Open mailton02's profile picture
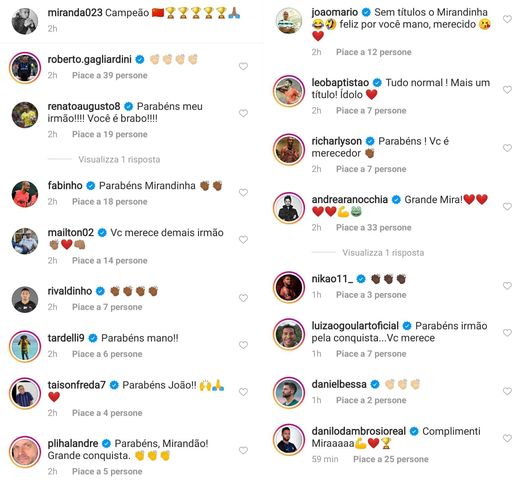This screenshot has height=480, width=528. tap(25, 241)
